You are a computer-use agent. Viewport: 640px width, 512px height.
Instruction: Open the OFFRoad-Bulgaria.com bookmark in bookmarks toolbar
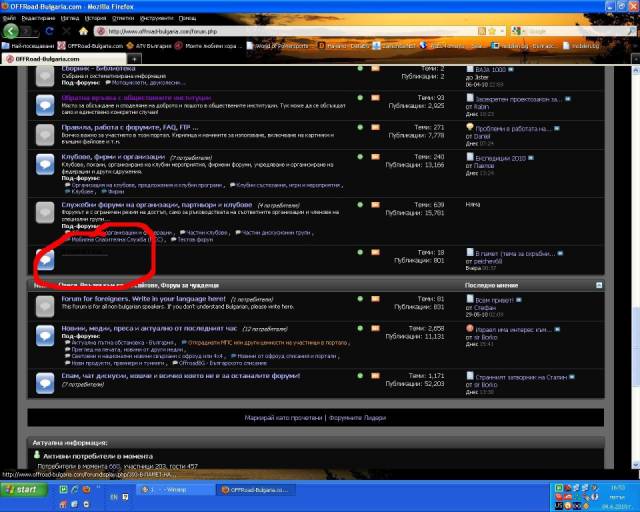pos(90,46)
